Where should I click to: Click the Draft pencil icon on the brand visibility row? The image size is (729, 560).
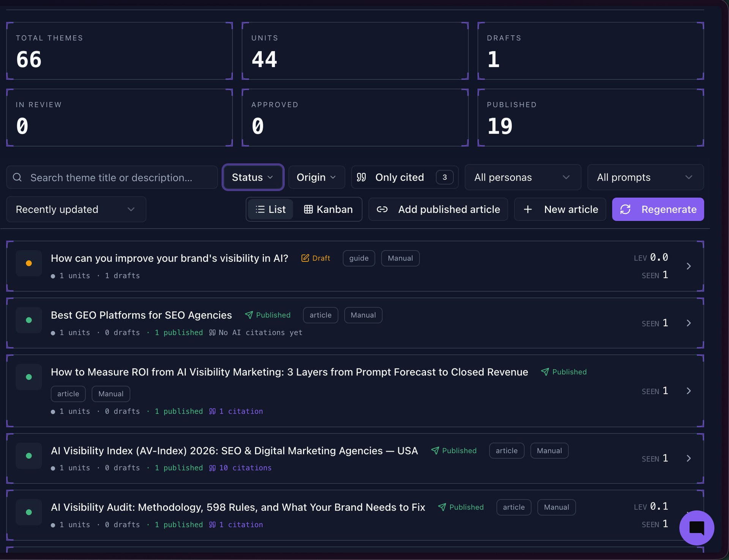[305, 258]
